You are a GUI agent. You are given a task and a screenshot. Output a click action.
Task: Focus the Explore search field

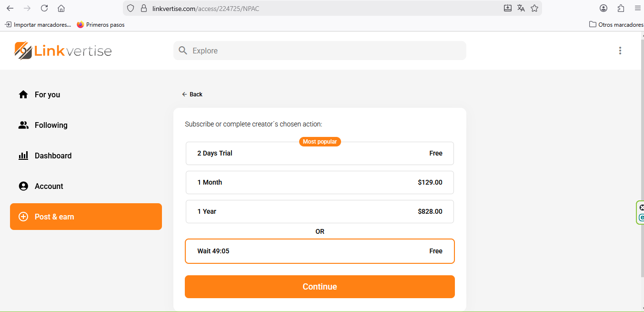324,51
